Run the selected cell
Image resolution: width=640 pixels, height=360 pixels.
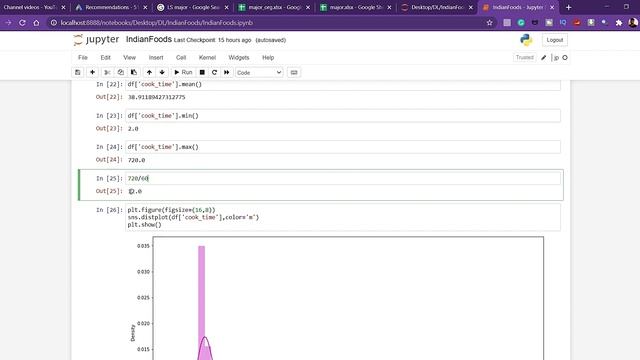[x=183, y=72]
